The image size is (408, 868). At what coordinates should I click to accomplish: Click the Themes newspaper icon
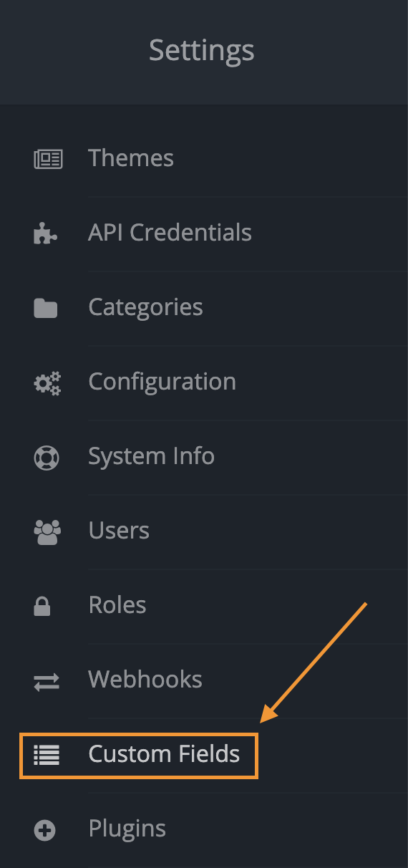[x=48, y=159]
